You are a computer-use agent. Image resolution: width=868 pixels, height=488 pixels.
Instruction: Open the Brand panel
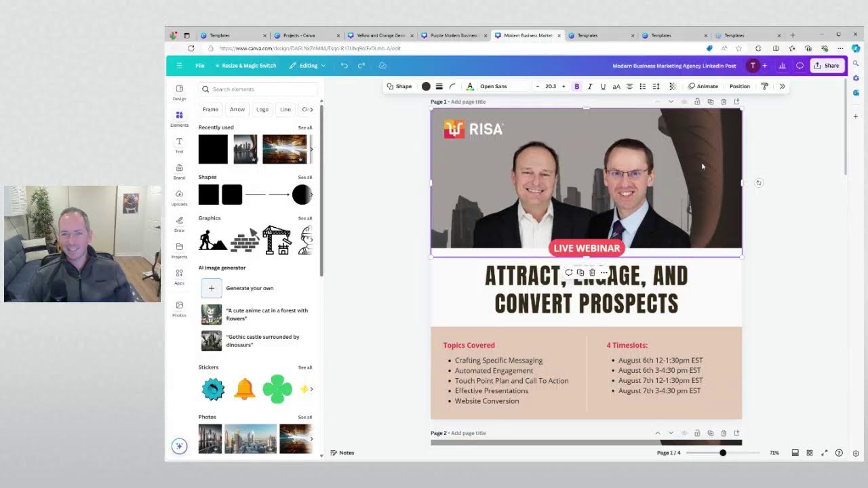pyautogui.click(x=179, y=171)
